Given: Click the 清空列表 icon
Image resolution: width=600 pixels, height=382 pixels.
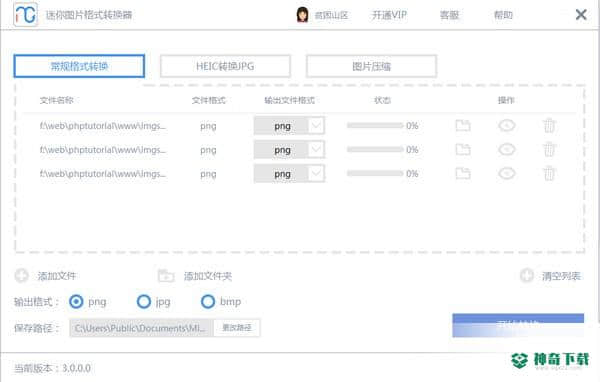Looking at the screenshot, I should pyautogui.click(x=527, y=276).
